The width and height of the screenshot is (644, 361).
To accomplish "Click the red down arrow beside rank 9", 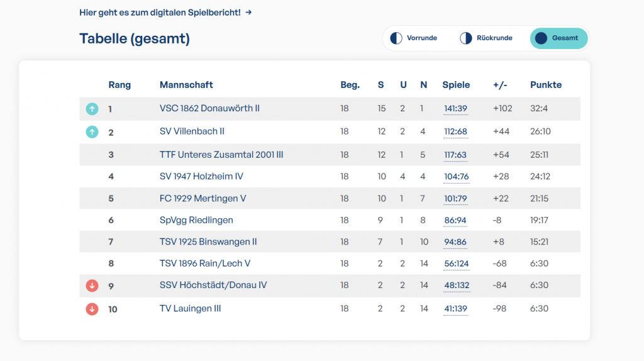I will [x=92, y=286].
